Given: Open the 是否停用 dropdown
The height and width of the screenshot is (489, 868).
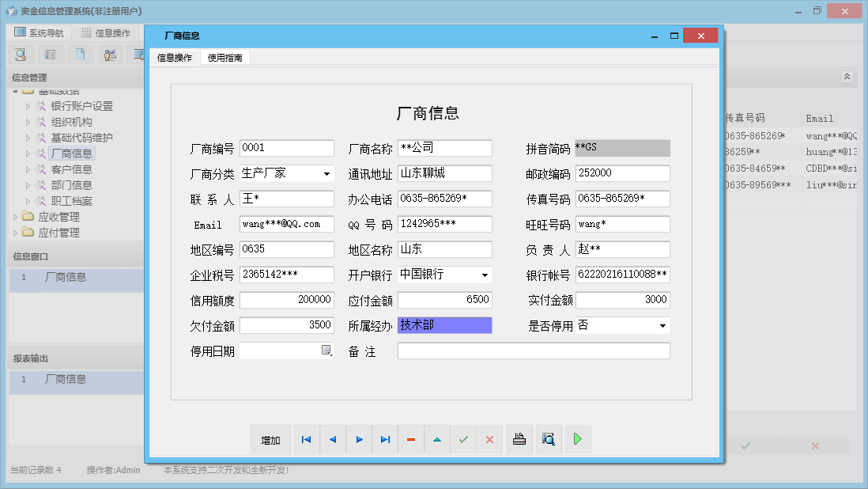Looking at the screenshot, I should point(664,324).
